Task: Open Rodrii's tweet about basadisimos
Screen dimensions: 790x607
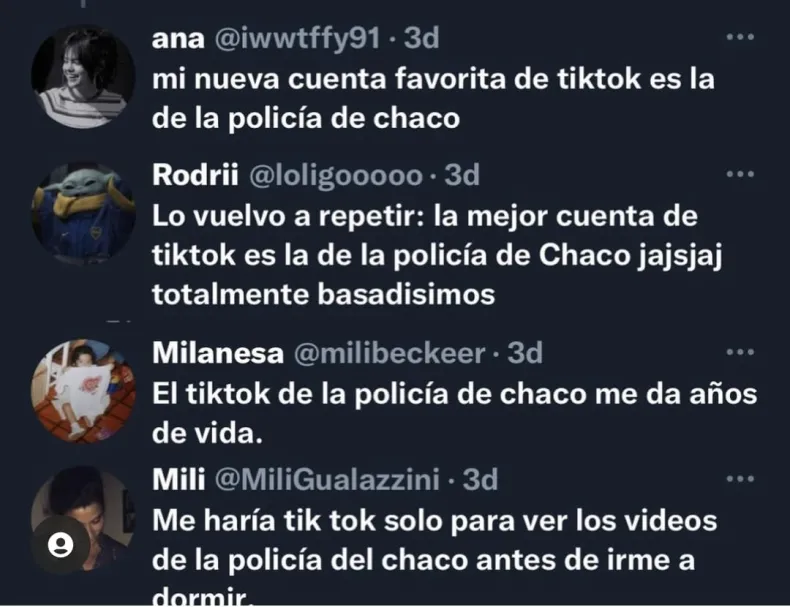Action: coord(437,255)
